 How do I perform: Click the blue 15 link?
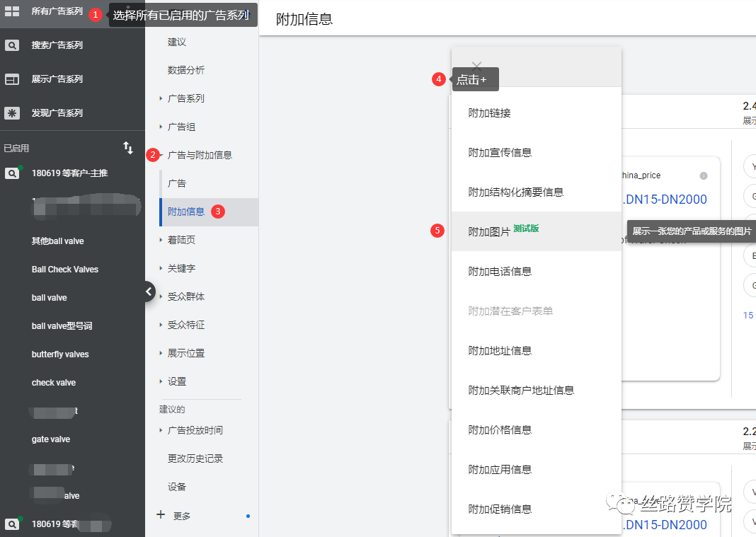748,316
